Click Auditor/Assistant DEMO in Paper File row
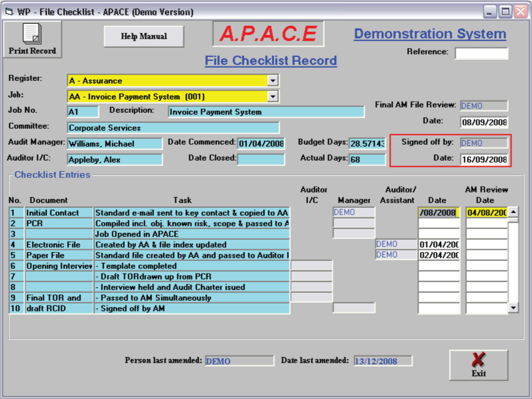Screen dimensions: 532x399 click(x=397, y=255)
